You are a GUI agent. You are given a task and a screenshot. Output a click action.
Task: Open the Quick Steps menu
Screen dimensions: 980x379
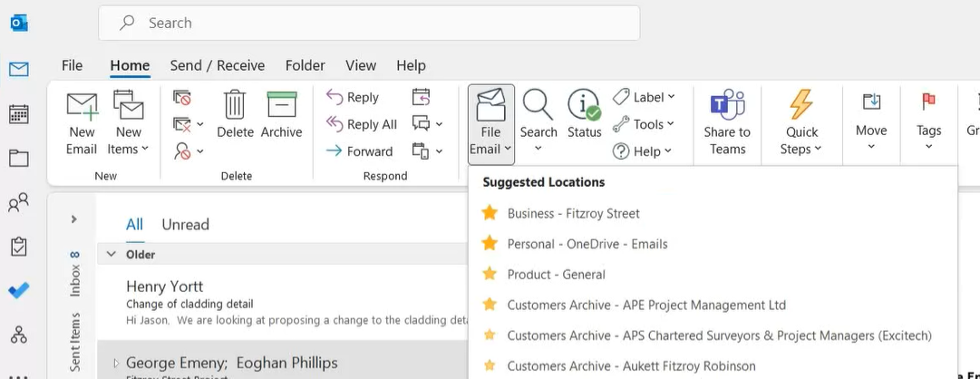click(801, 122)
